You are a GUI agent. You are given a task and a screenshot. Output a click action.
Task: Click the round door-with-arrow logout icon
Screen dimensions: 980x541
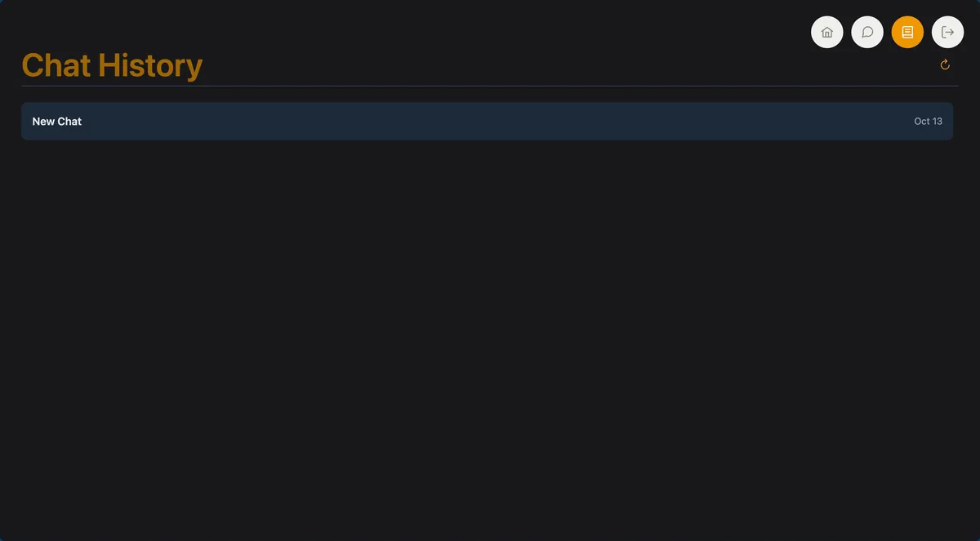[947, 33]
